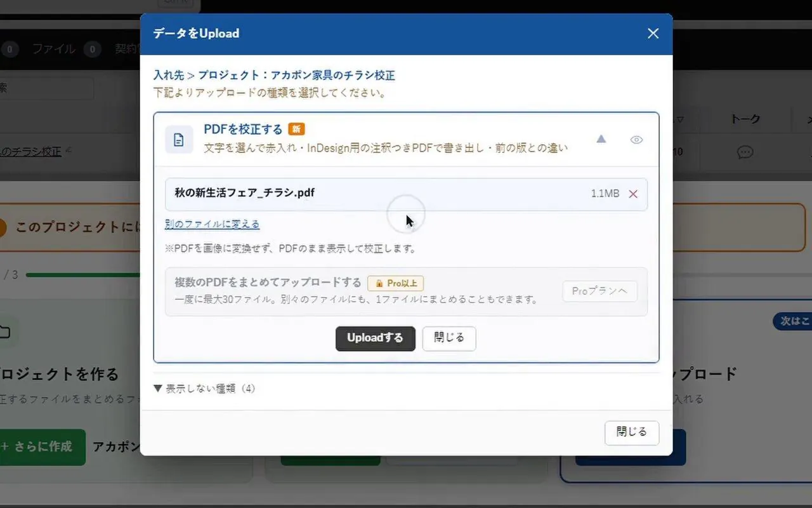Click the 新 badge next to PDFを校正する

[x=296, y=129]
